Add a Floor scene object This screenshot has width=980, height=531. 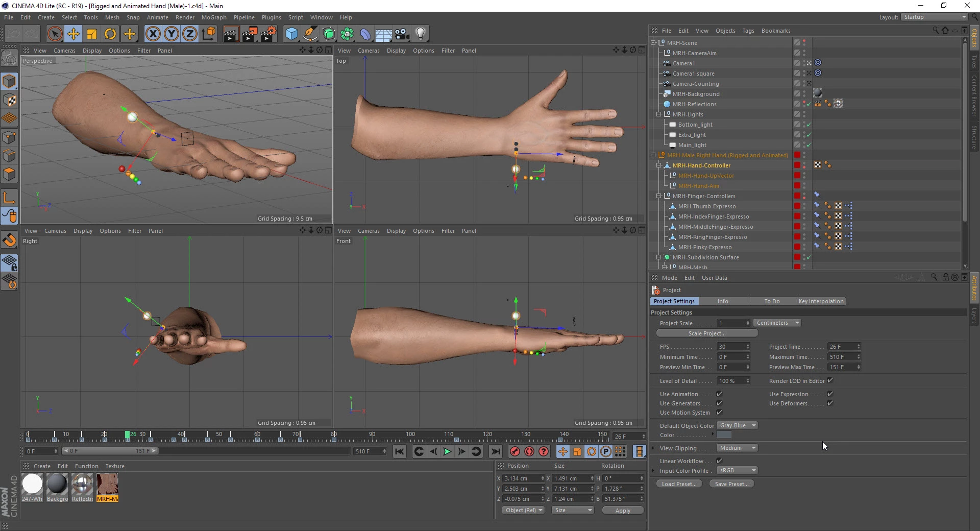click(383, 34)
